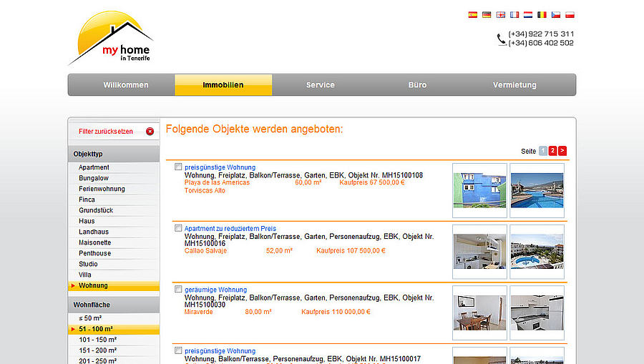Viewport: 644px width, 364px height.
Task: Select the German flag icon
Action: 487,14
